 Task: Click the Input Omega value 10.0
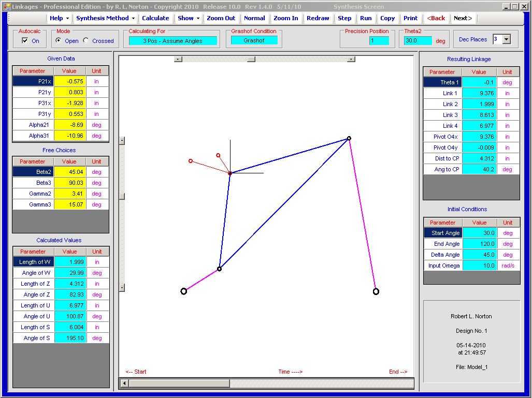[x=479, y=266]
